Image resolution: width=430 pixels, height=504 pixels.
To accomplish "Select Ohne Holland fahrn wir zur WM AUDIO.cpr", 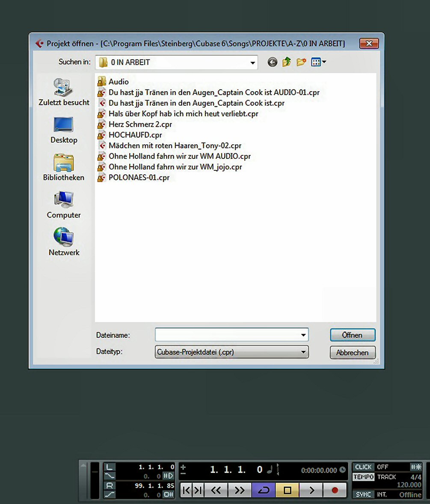I will 174,156.
